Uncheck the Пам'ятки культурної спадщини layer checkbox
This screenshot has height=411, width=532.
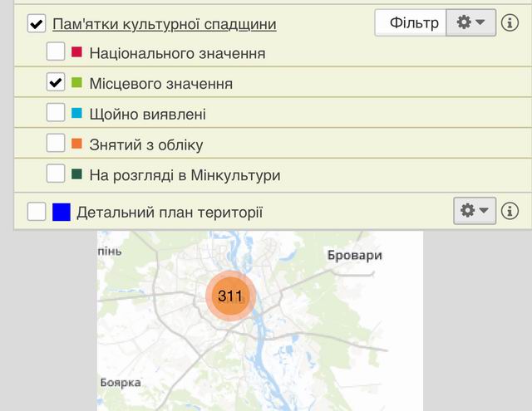[x=37, y=23]
